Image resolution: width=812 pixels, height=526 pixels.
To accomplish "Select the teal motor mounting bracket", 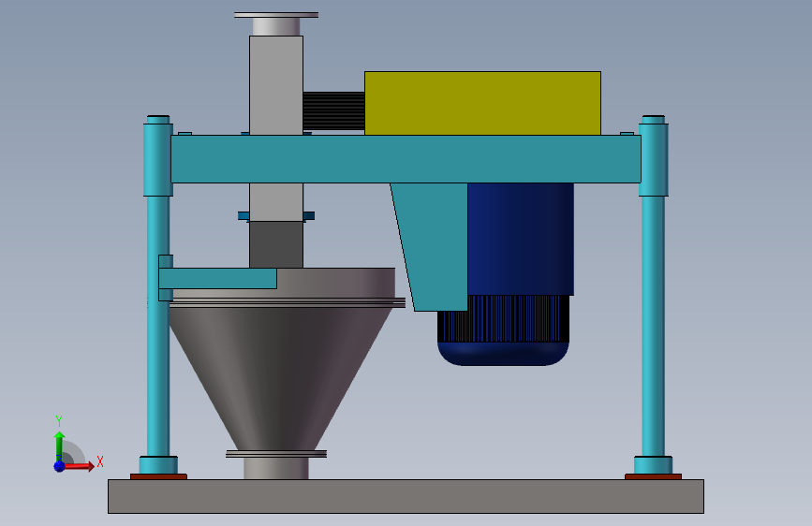I will (433, 246).
